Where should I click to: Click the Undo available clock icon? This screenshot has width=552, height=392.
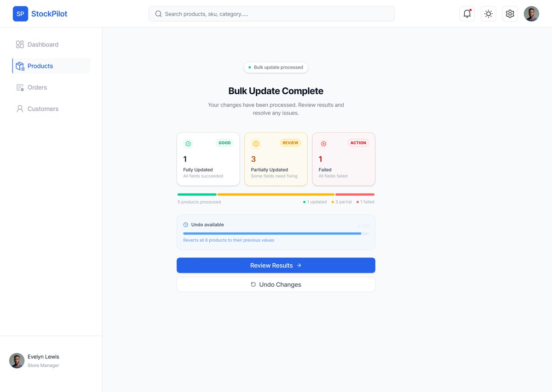186,225
